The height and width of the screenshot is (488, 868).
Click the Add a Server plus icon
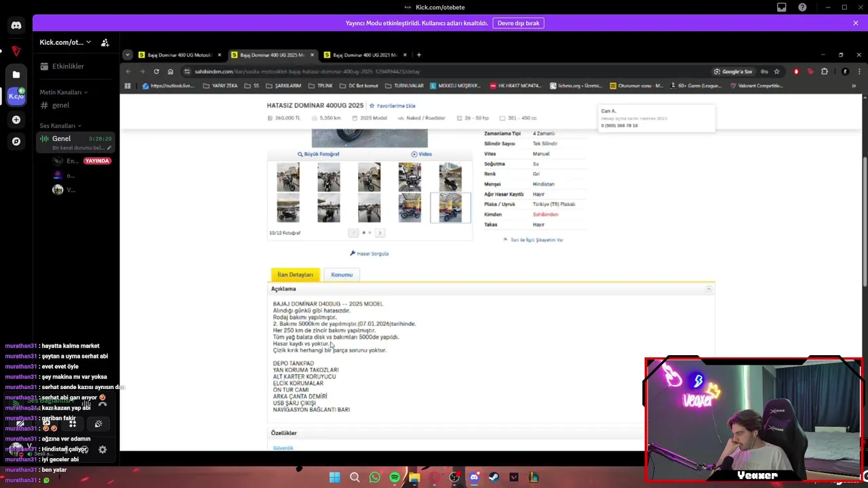16,119
